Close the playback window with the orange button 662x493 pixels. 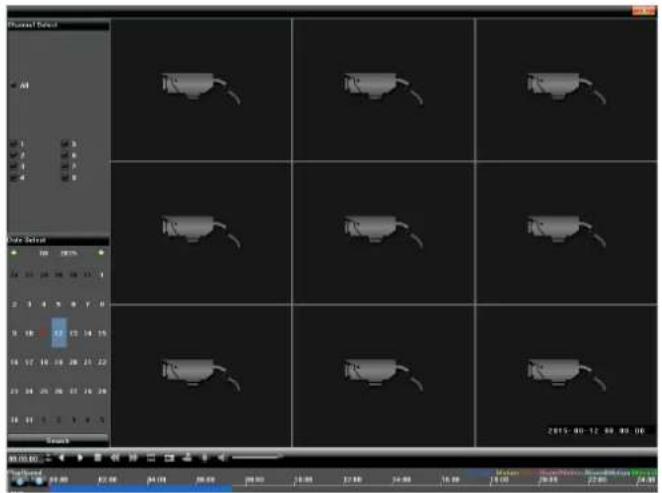[x=643, y=11]
